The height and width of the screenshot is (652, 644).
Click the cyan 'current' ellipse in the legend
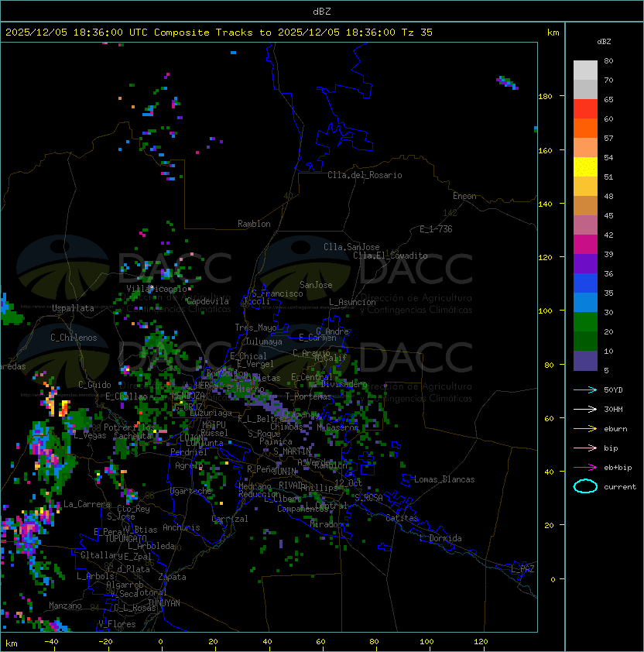(585, 486)
